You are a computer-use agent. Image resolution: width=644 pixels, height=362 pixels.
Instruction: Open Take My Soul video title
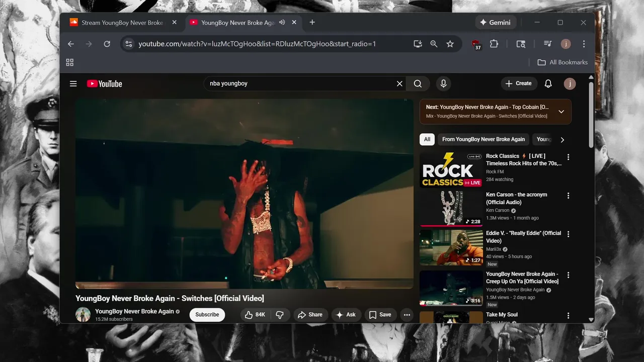click(502, 315)
